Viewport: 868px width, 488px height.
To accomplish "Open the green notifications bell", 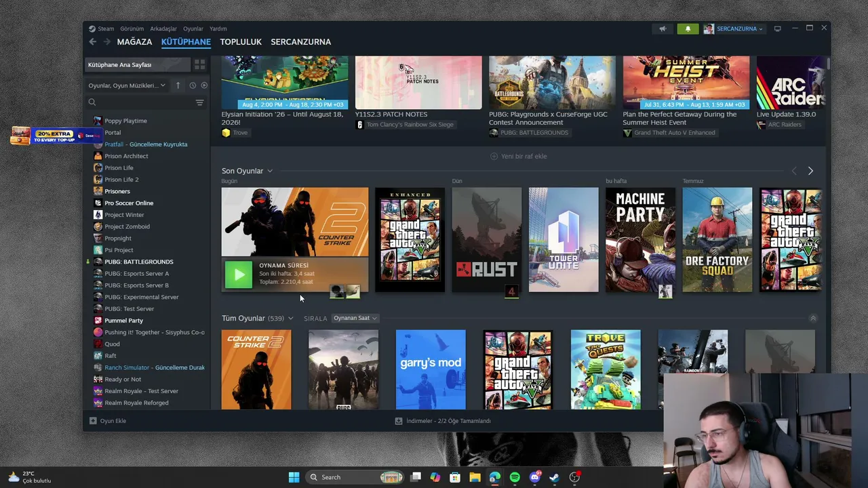I will click(688, 29).
